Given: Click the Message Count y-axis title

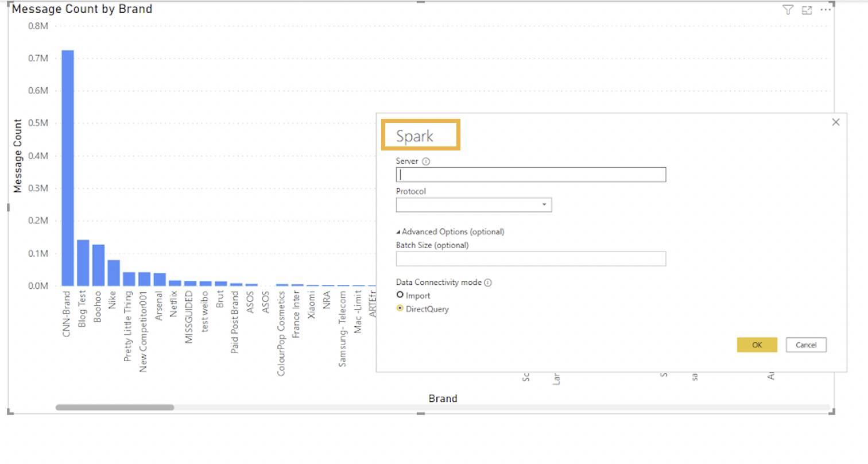Looking at the screenshot, I should [x=18, y=156].
